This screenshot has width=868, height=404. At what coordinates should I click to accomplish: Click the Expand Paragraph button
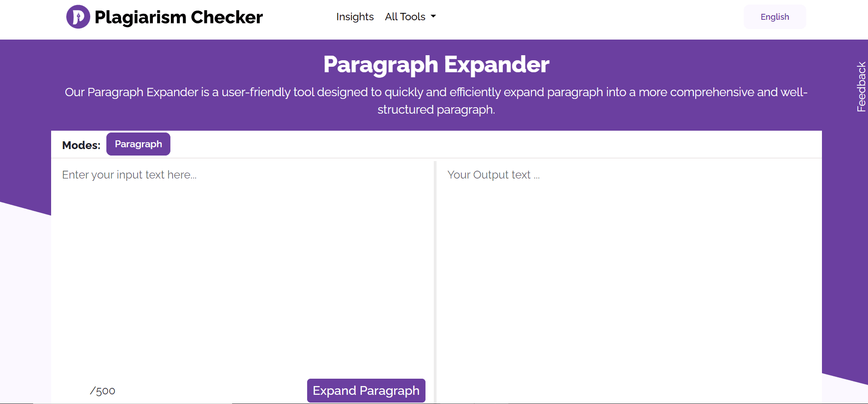tap(366, 390)
